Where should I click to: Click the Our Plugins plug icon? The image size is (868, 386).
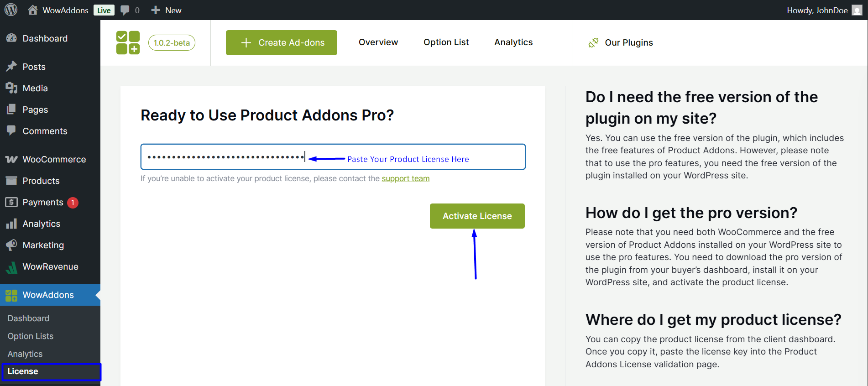(x=593, y=42)
